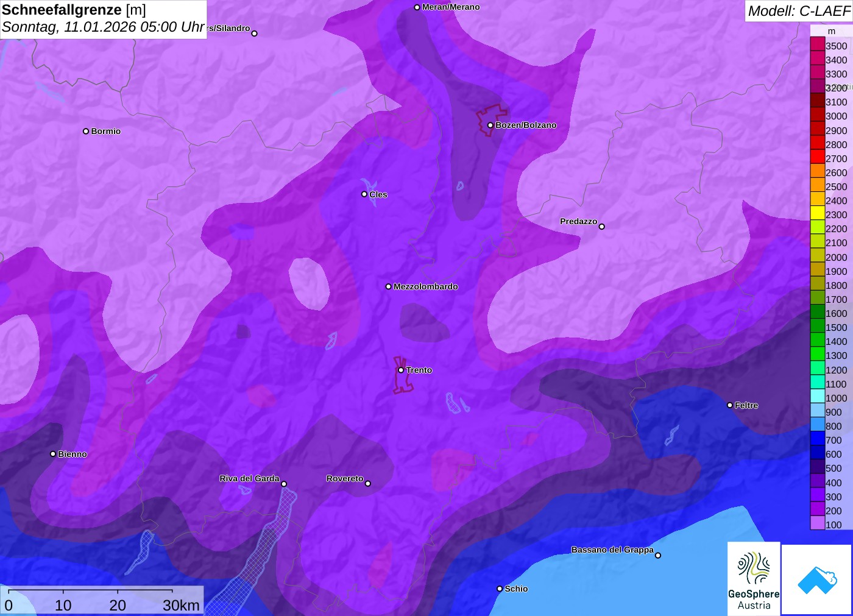Click the Predazzo location marker
This screenshot has width=853, height=616.
(602, 227)
